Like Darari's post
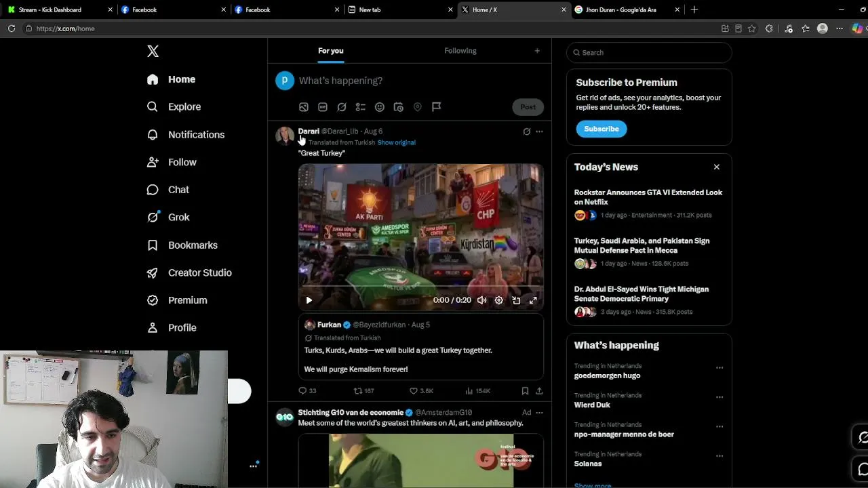Screen dimensions: 868x488 [421, 391]
